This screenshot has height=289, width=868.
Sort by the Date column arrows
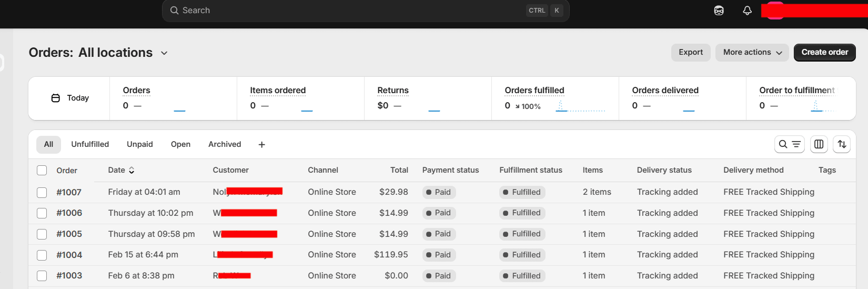tap(132, 170)
